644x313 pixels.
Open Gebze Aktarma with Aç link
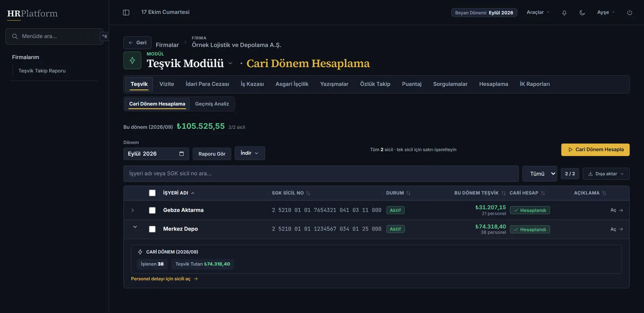pos(617,210)
